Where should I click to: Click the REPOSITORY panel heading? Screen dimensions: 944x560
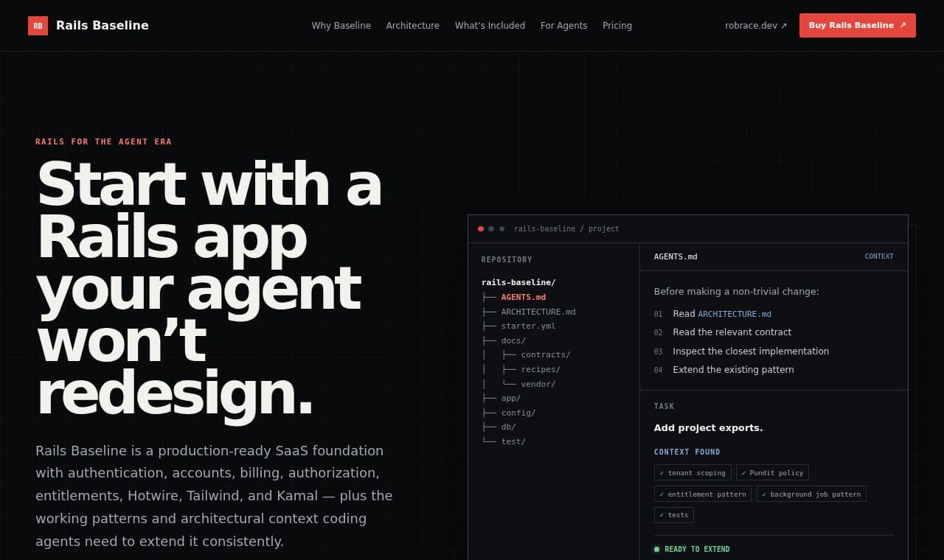[x=507, y=259]
